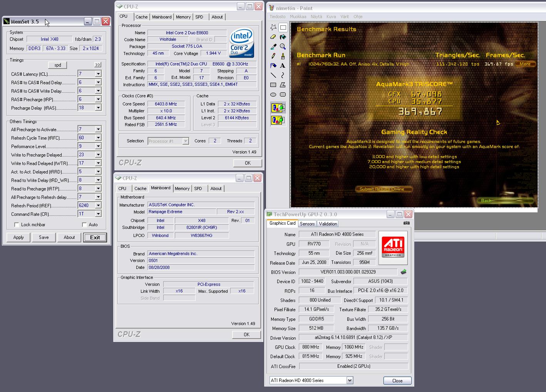Activate the Magnifier tool in Paint
The image size is (546, 392).
(283, 47)
